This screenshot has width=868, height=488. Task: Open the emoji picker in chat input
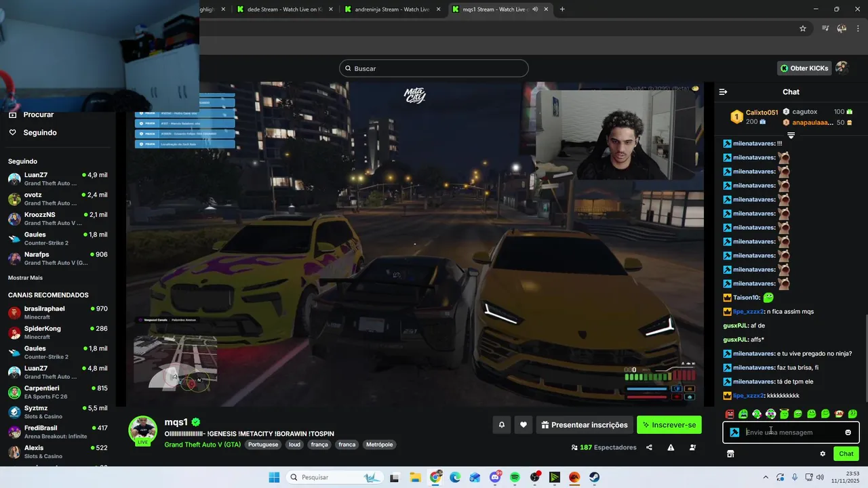coord(848,432)
